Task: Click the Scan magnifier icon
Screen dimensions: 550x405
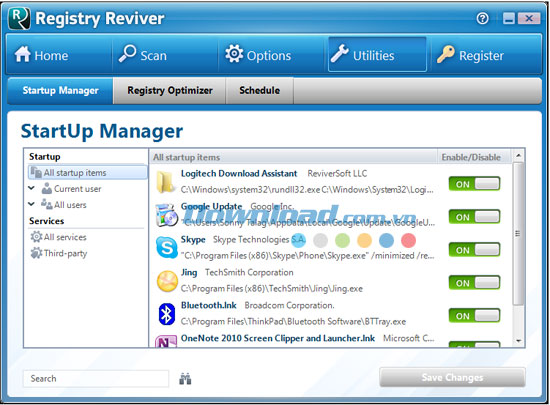Action: pos(127,54)
